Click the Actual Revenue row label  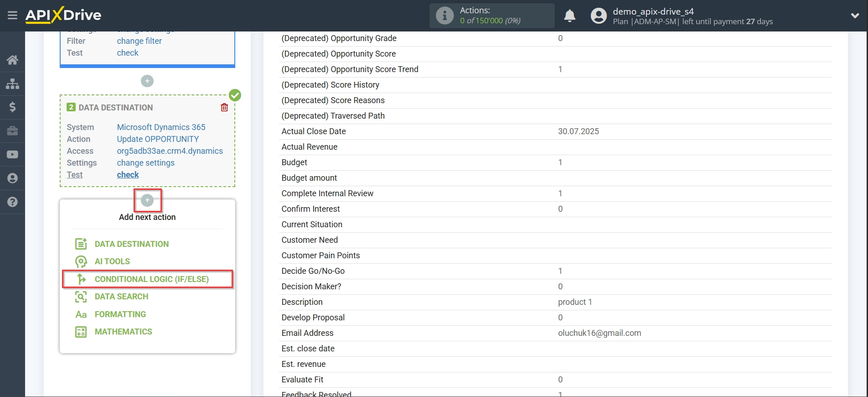tap(310, 147)
